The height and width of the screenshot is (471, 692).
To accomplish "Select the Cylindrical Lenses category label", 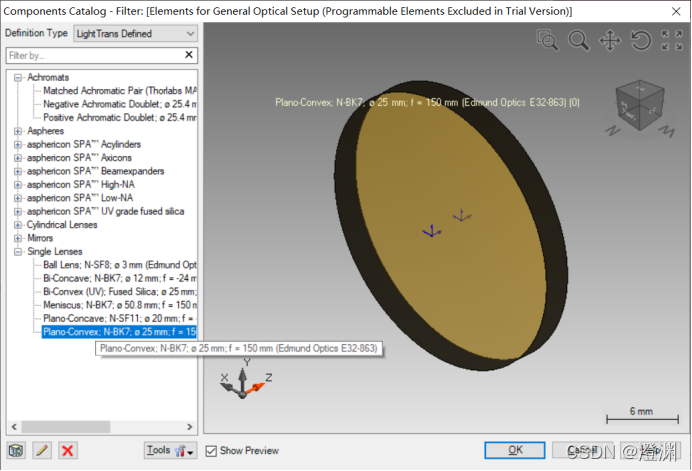I will [62, 225].
